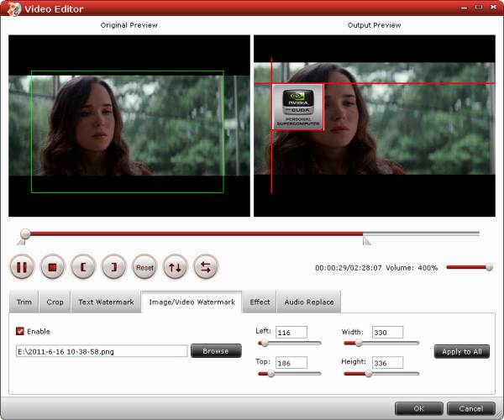Select the Image/Video Watermark tab
This screenshot has height=420, width=504.
[x=192, y=302]
